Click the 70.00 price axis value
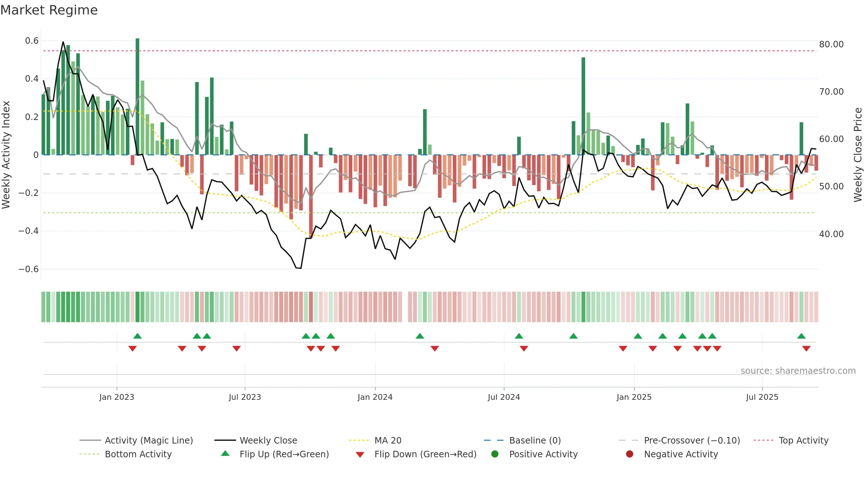The image size is (868, 488). [x=831, y=91]
